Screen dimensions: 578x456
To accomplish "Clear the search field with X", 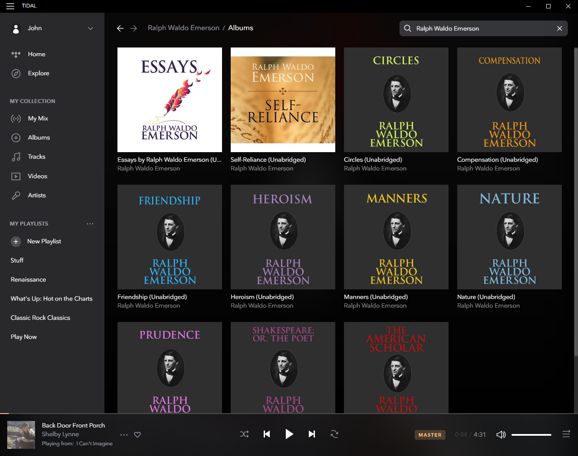I will [x=560, y=28].
